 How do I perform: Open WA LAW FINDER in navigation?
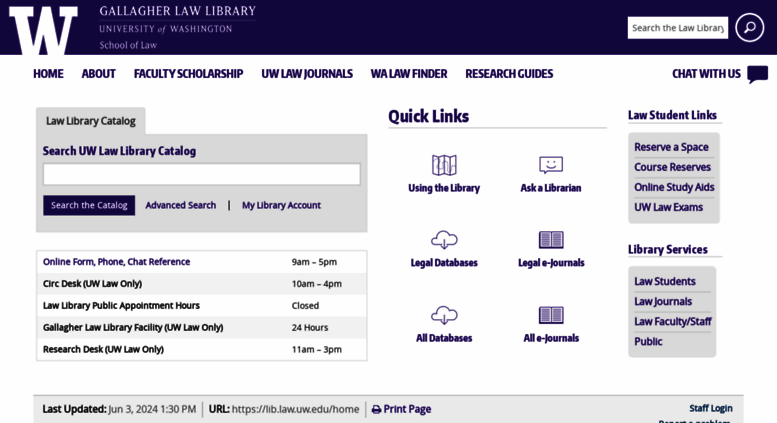(409, 74)
